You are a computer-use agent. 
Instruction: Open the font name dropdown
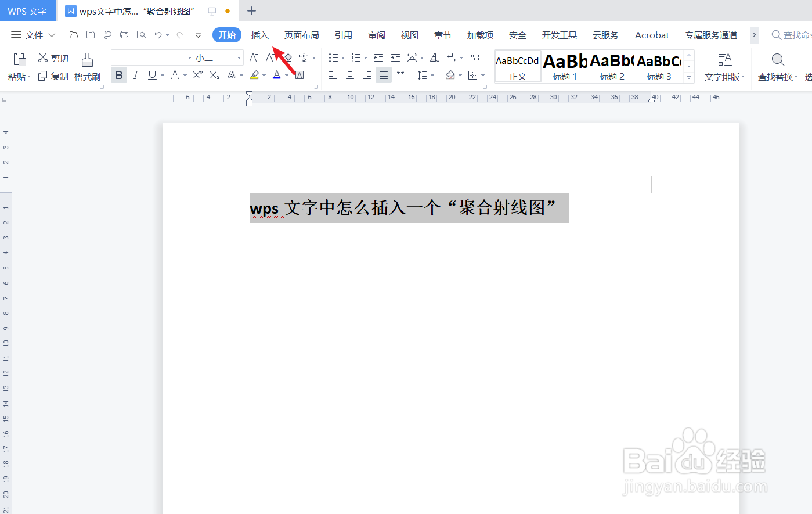tap(190, 57)
